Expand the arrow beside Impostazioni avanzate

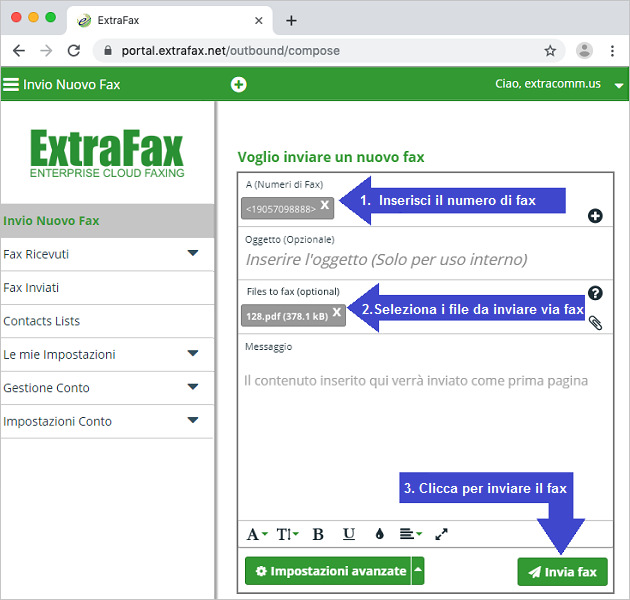click(418, 571)
